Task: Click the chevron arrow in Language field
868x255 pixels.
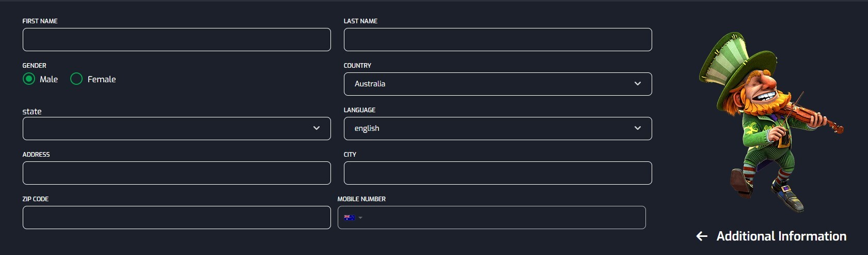Action: click(638, 128)
